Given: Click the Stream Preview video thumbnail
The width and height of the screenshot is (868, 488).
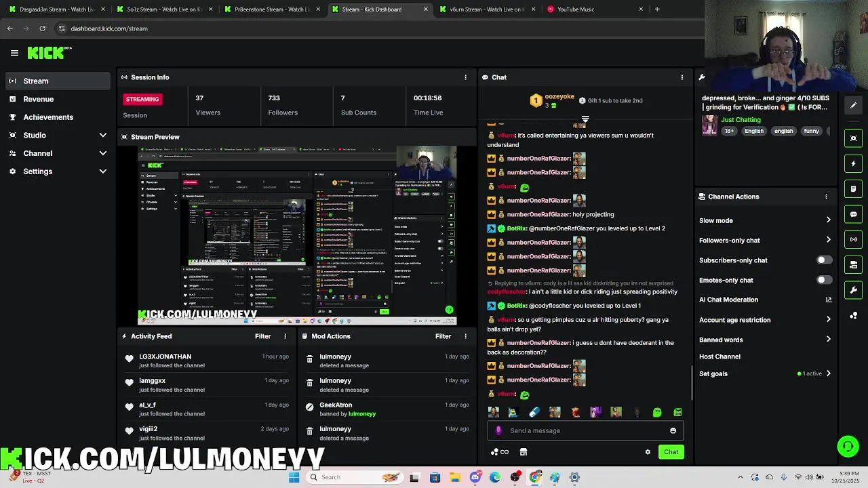Looking at the screenshot, I should (297, 236).
